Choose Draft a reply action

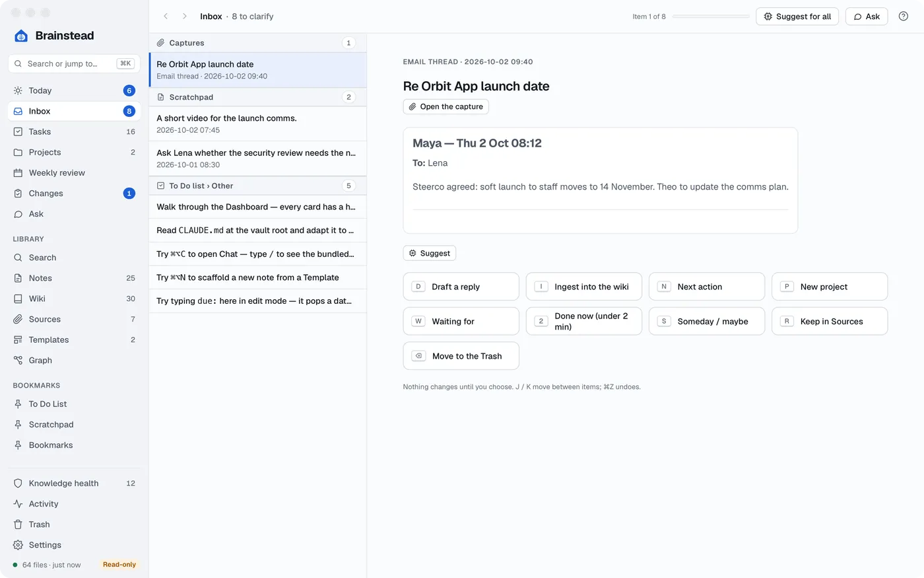coord(461,287)
